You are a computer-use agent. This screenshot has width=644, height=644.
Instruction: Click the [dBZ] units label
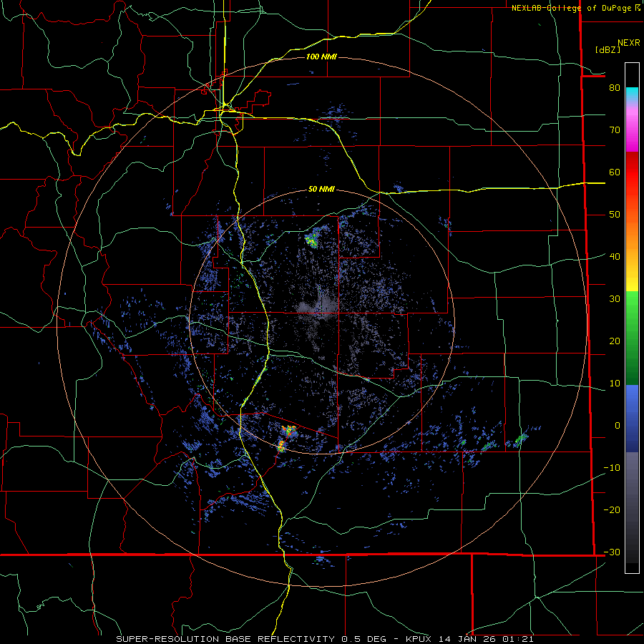pos(608,49)
